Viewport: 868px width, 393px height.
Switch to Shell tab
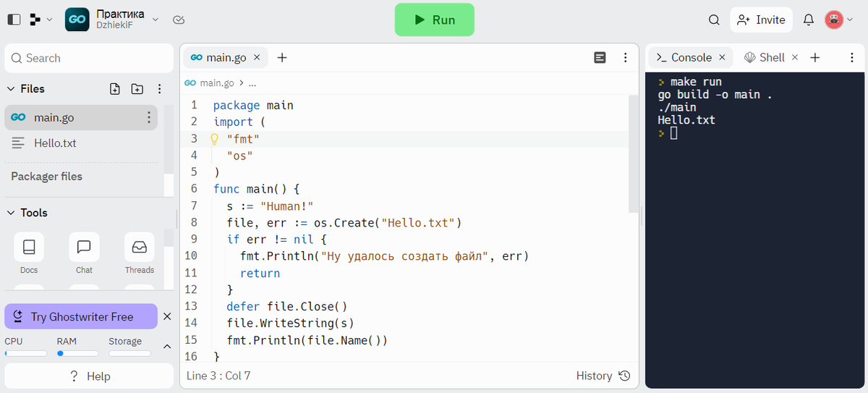coord(764,58)
